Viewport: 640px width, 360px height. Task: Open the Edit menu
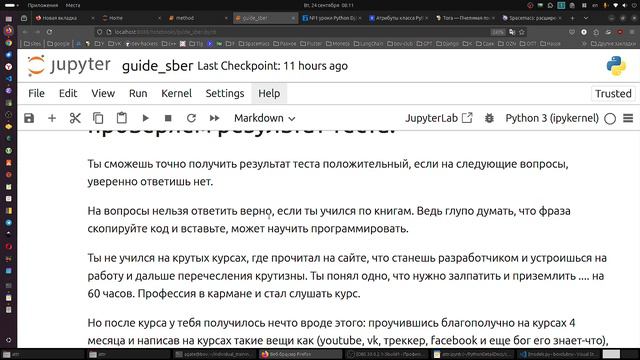coord(68,93)
